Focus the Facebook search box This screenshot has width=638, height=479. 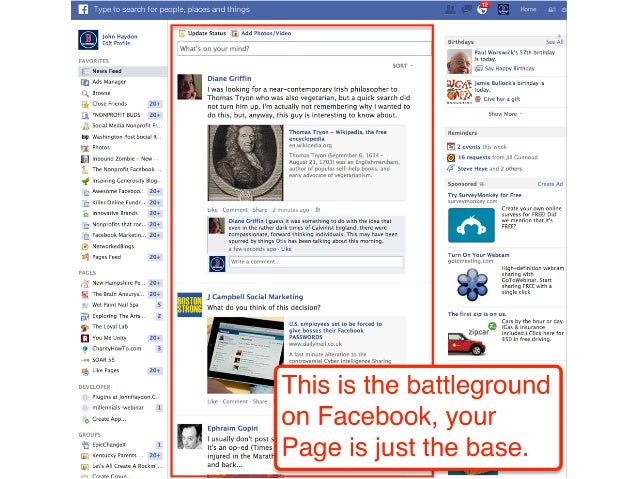coord(172,9)
